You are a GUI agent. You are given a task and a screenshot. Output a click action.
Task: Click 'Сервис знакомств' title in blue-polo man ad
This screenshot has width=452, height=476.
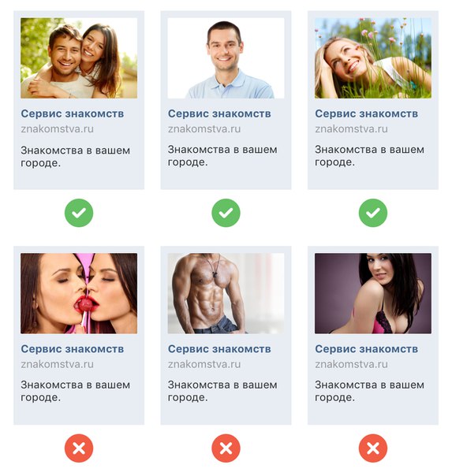click(219, 113)
